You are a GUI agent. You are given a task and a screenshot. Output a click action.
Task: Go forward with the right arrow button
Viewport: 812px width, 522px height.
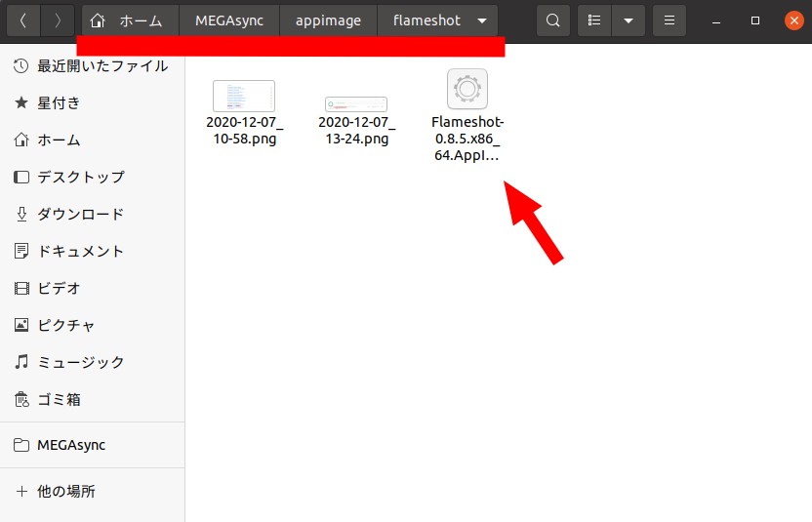pos(58,20)
